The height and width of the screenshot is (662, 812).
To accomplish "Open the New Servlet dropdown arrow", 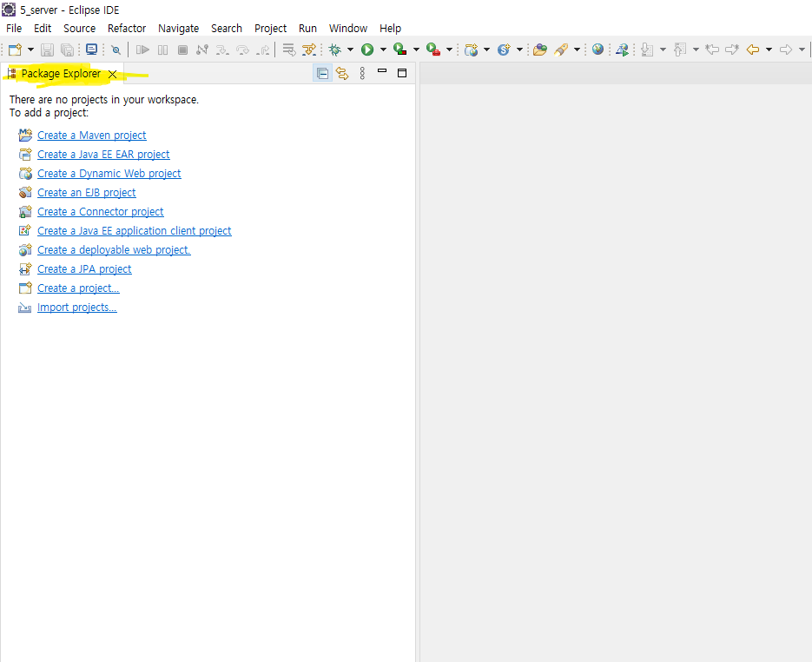I will 518,50.
